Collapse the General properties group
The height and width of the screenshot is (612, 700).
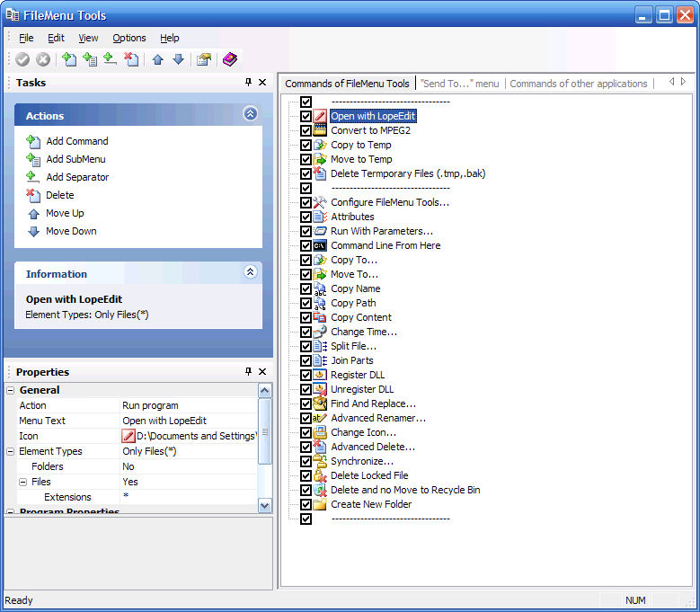[x=11, y=390]
